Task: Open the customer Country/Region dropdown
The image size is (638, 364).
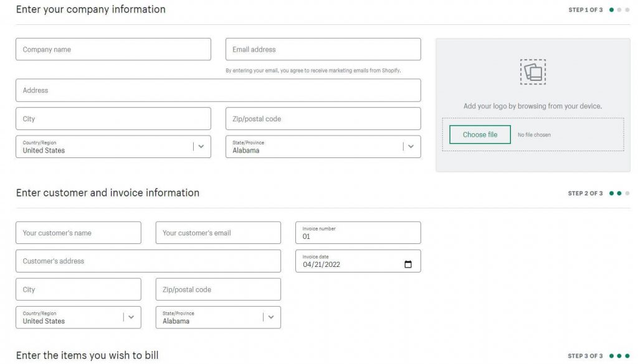Action: tap(131, 317)
